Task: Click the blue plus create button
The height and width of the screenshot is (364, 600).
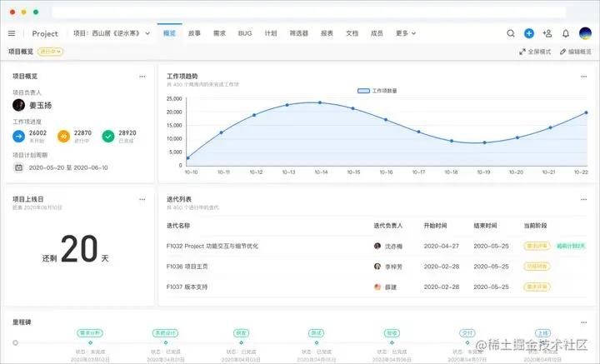Action: (x=529, y=33)
